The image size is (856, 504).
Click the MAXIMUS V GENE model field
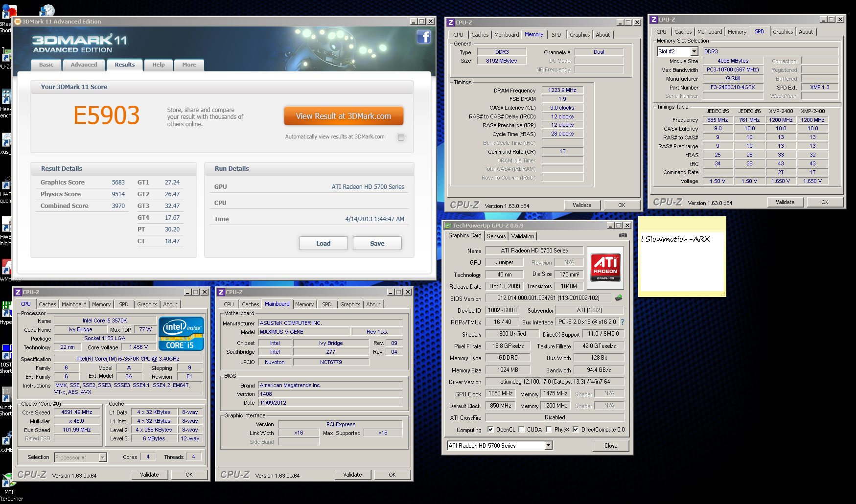[x=304, y=332]
